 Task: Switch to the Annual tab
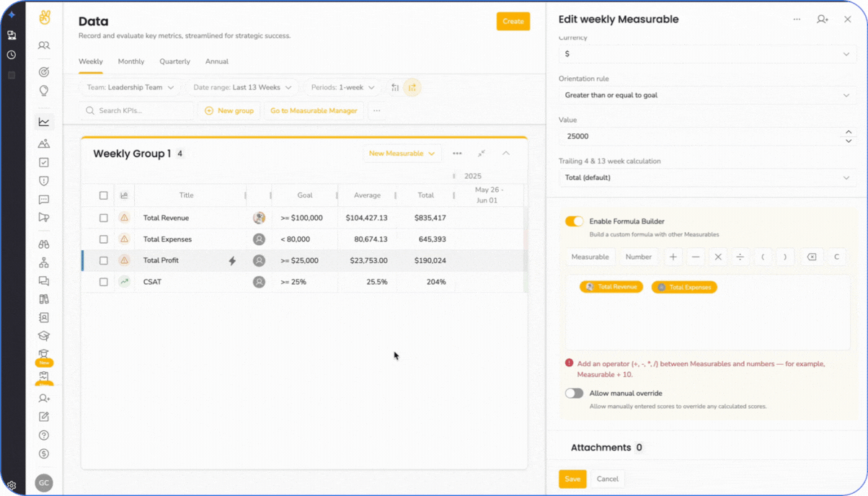pyautogui.click(x=217, y=62)
